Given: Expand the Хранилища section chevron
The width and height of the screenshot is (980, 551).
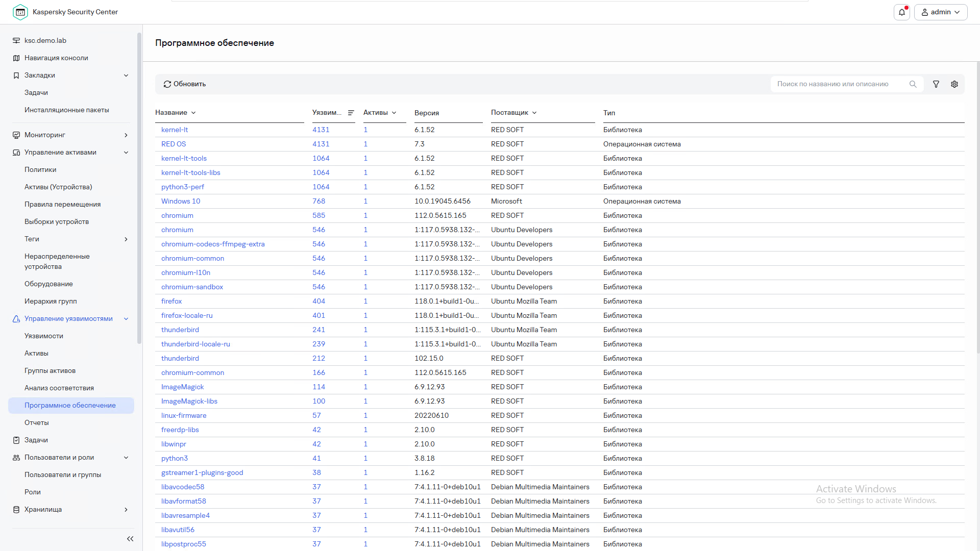Looking at the screenshot, I should (126, 510).
